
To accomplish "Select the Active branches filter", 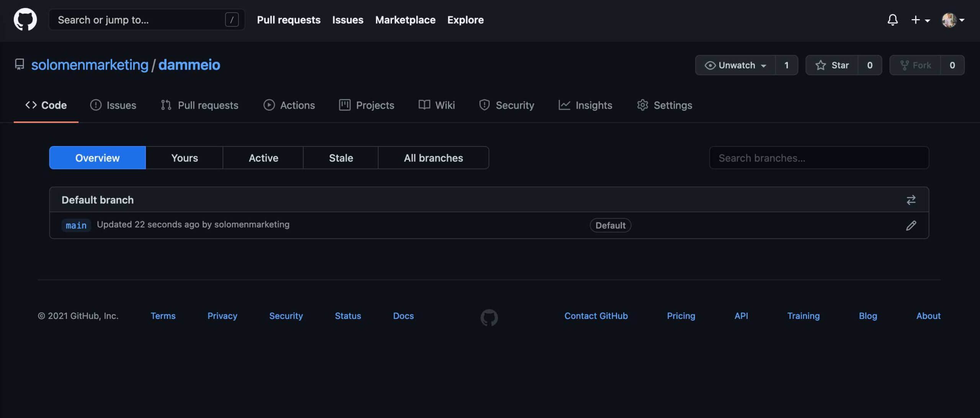I will coord(263,158).
